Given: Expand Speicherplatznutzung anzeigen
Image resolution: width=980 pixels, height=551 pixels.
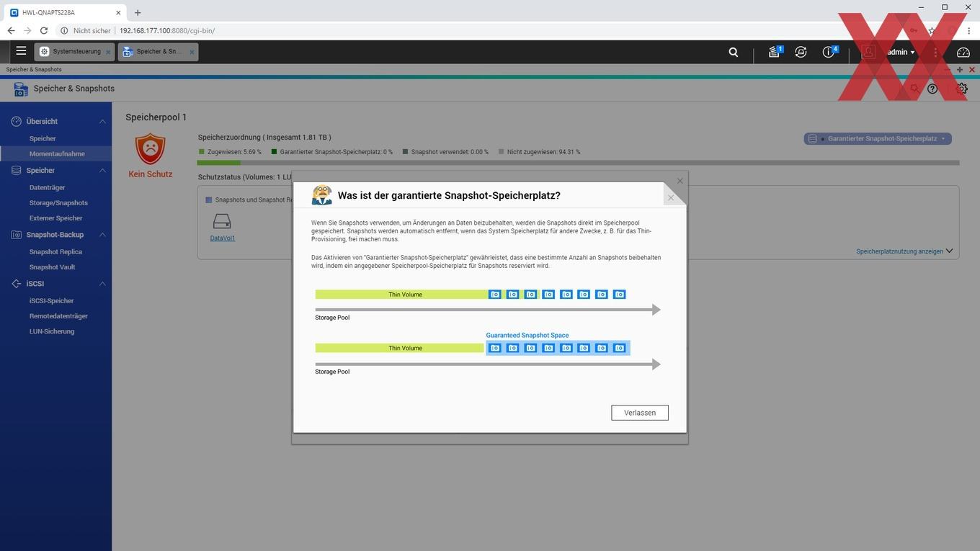Looking at the screenshot, I should click(904, 251).
